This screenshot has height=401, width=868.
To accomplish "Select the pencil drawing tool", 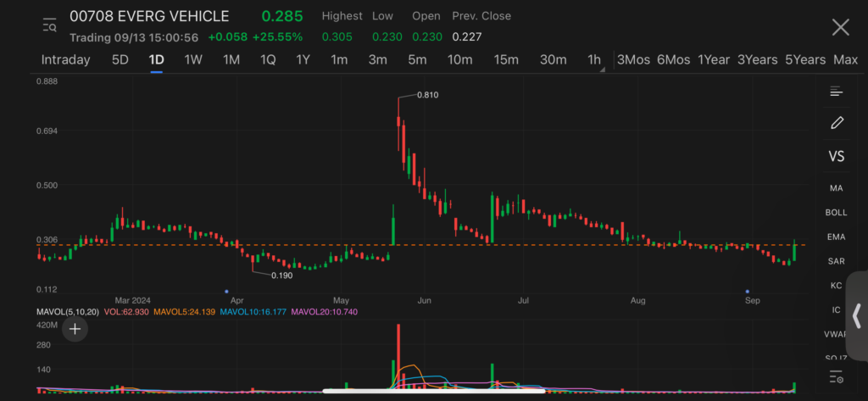I will click(837, 123).
